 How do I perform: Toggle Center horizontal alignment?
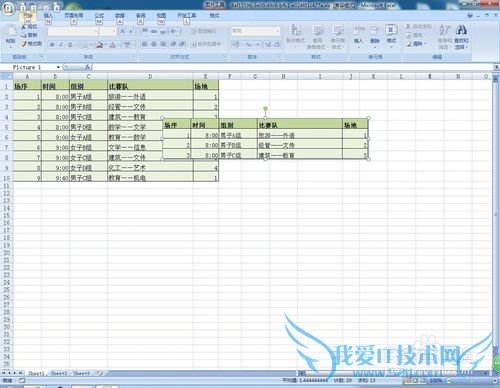click(154, 44)
